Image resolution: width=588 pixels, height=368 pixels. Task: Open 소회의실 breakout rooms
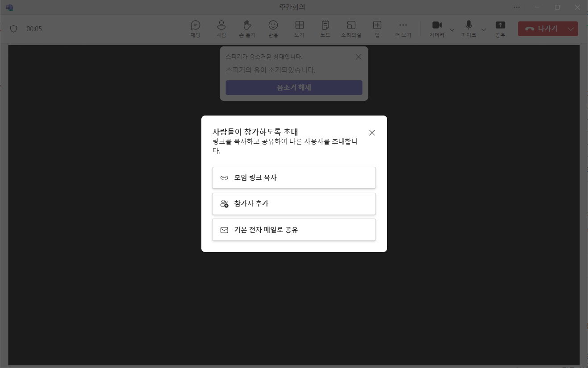pyautogui.click(x=351, y=29)
